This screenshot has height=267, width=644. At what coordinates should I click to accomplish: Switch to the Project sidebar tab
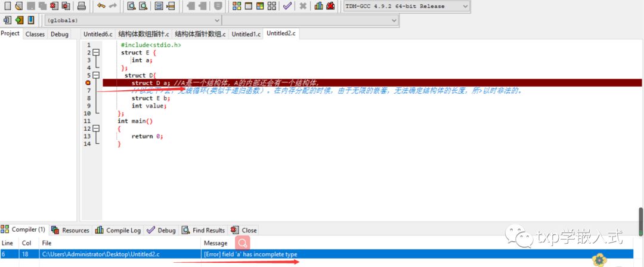pyautogui.click(x=10, y=33)
